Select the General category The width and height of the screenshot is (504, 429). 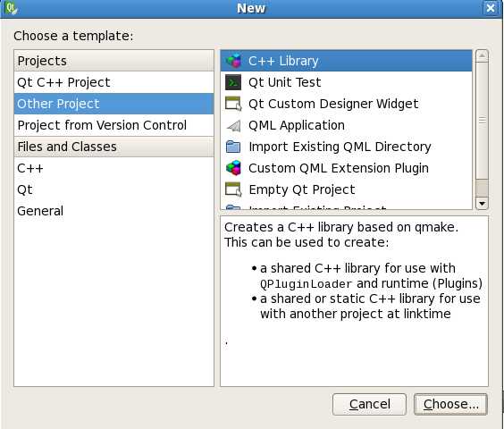(x=113, y=211)
